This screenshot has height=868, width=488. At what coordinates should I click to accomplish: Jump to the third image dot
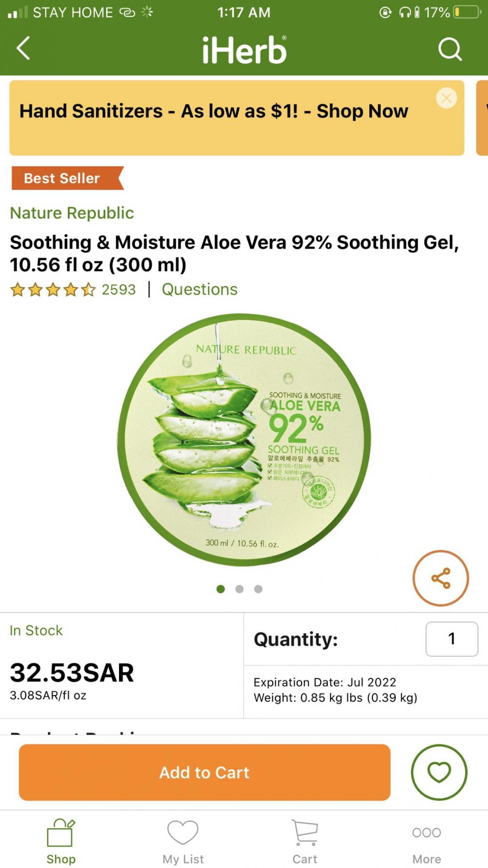pos(258,589)
